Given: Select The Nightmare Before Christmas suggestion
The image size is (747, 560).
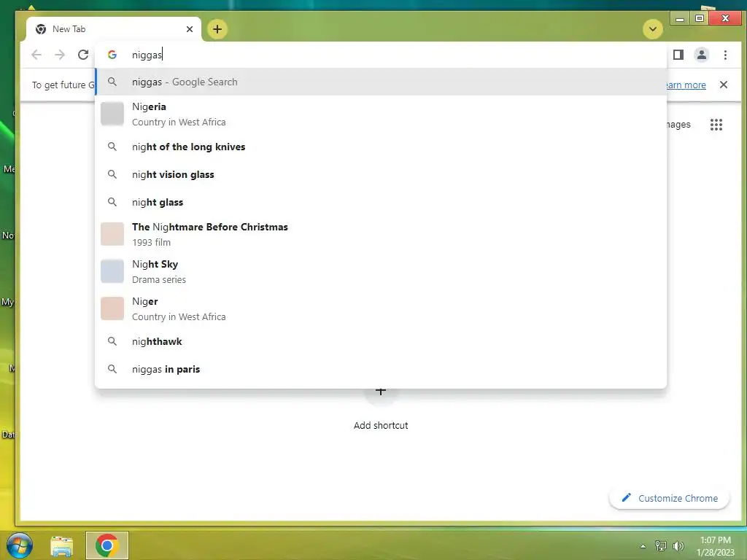Looking at the screenshot, I should (381, 234).
